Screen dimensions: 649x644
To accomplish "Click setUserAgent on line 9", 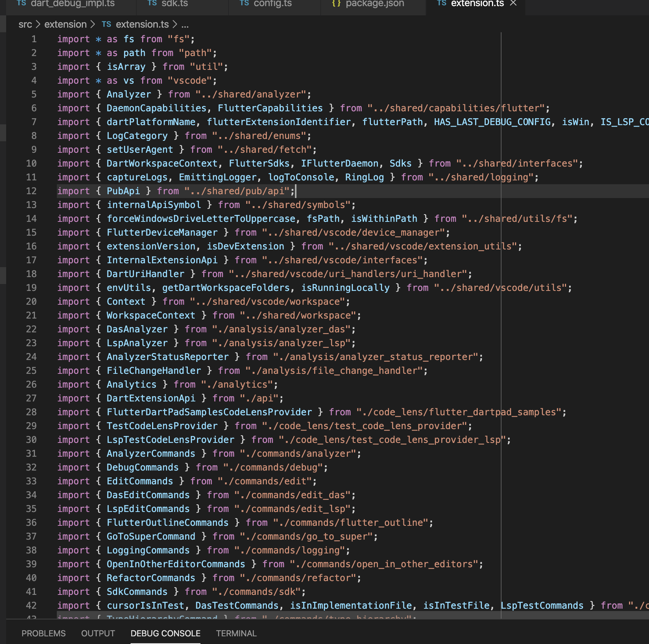I will [x=140, y=150].
